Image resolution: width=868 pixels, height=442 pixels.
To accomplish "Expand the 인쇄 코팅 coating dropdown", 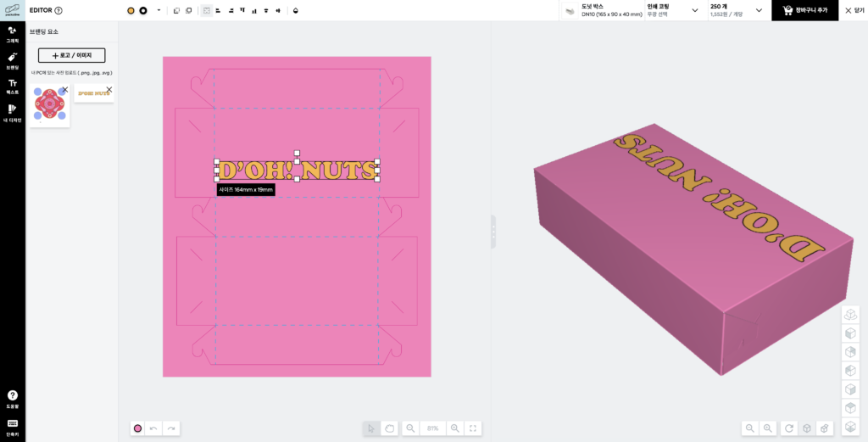I will tap(673, 10).
